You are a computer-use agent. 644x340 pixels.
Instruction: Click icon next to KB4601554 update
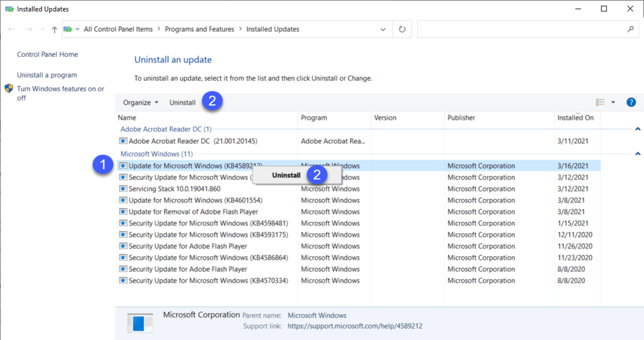(x=123, y=200)
